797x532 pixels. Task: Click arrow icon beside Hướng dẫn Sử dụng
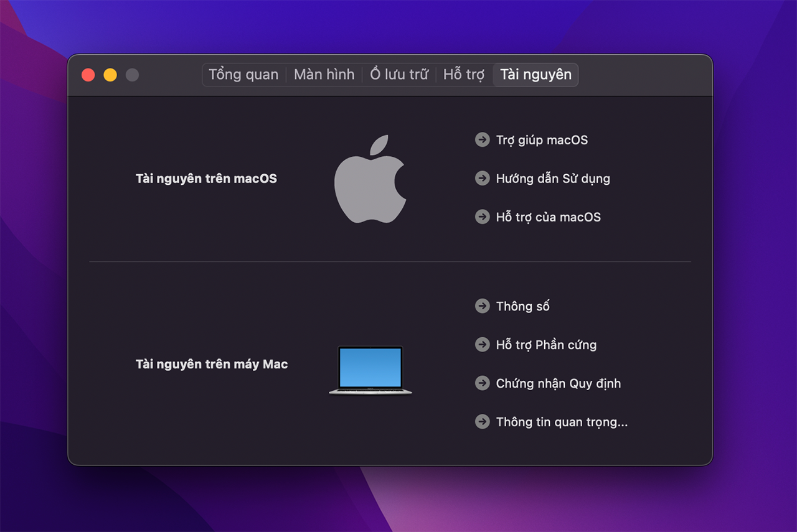[x=482, y=178]
